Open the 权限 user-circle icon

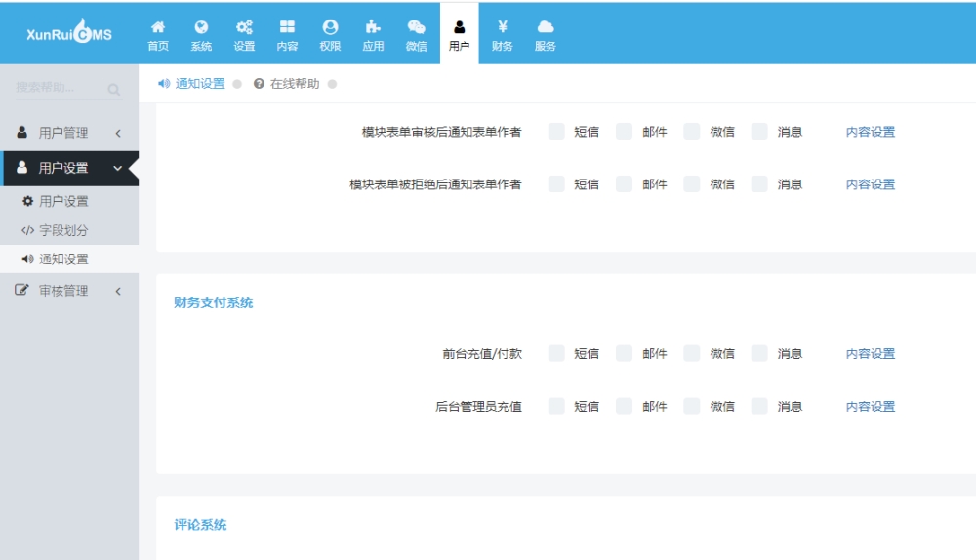tap(330, 26)
